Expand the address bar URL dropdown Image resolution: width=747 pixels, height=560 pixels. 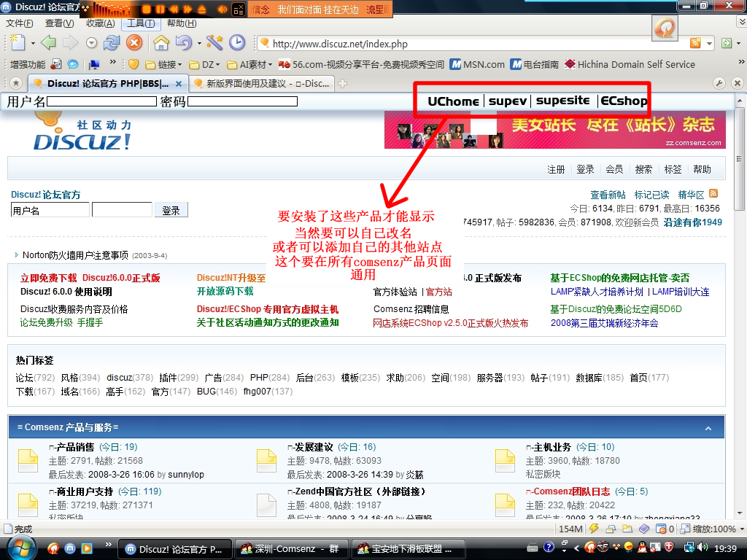pyautogui.click(x=709, y=43)
